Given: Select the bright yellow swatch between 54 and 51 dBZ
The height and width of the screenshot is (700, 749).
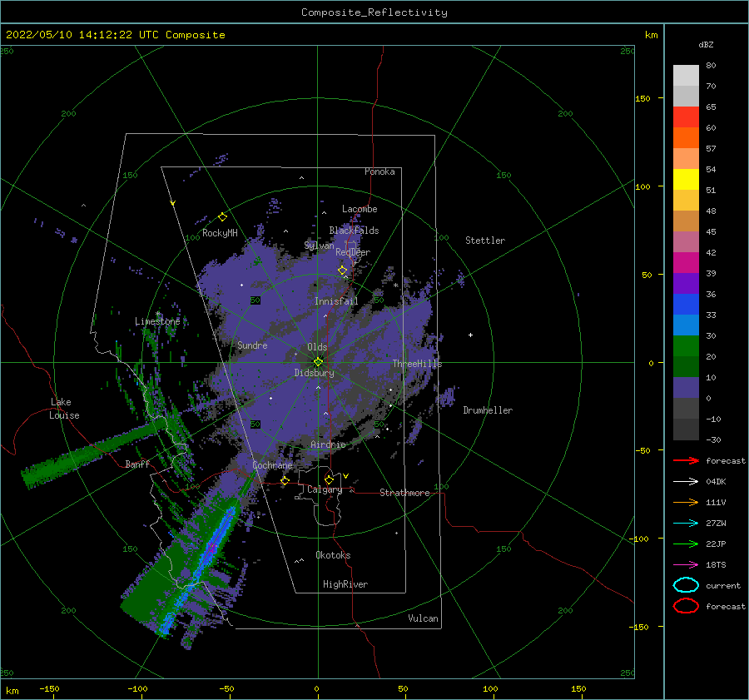Looking at the screenshot, I should (x=686, y=180).
